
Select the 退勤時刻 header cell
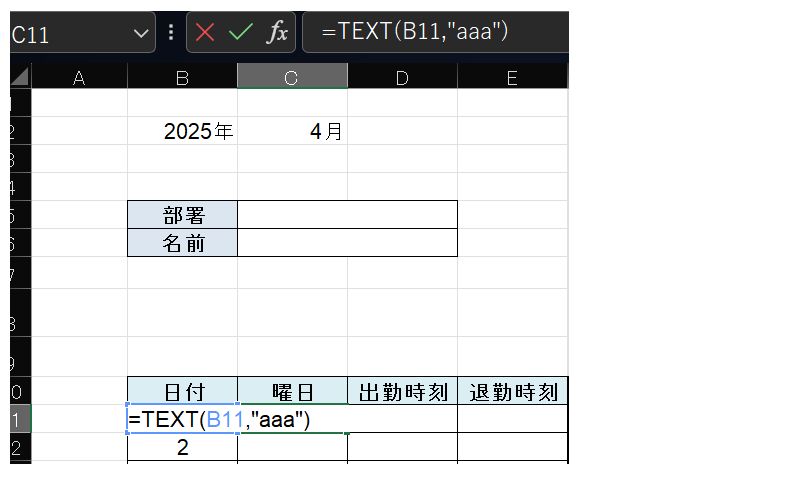(x=512, y=391)
